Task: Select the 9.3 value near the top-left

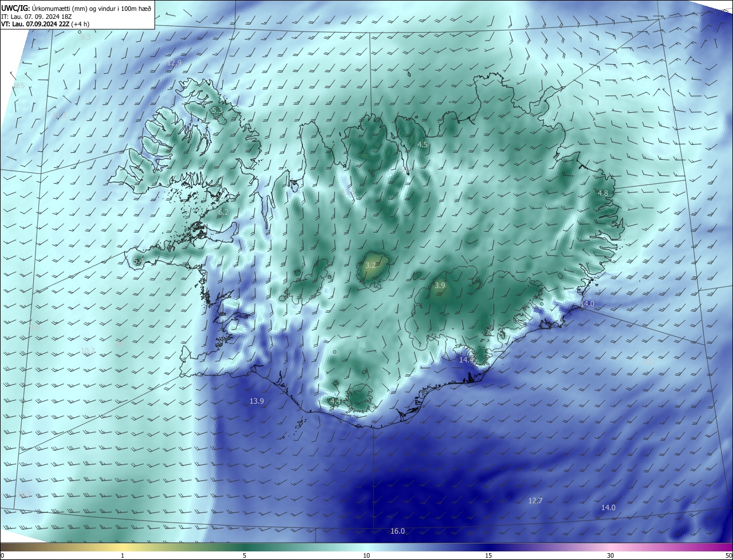Action: [x=85, y=37]
